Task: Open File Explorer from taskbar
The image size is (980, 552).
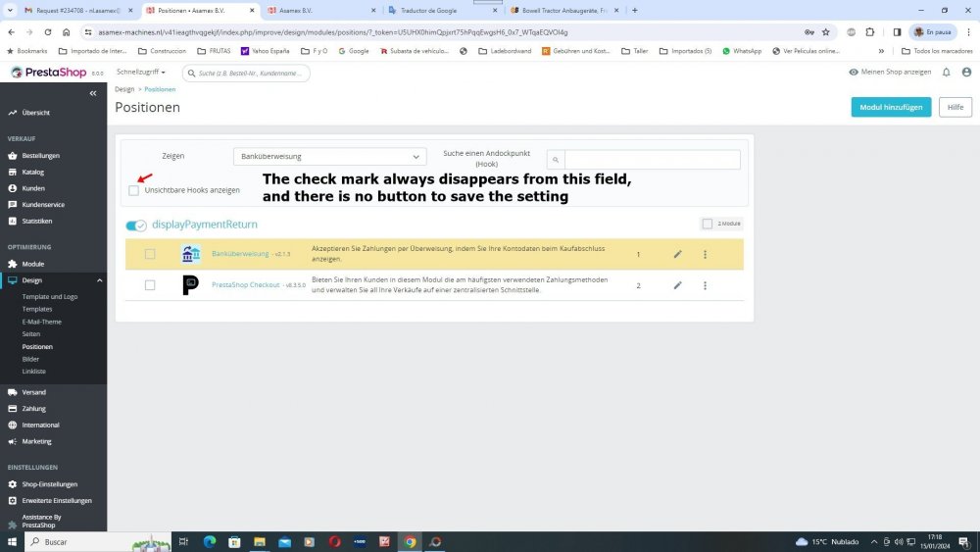Action: pos(260,542)
